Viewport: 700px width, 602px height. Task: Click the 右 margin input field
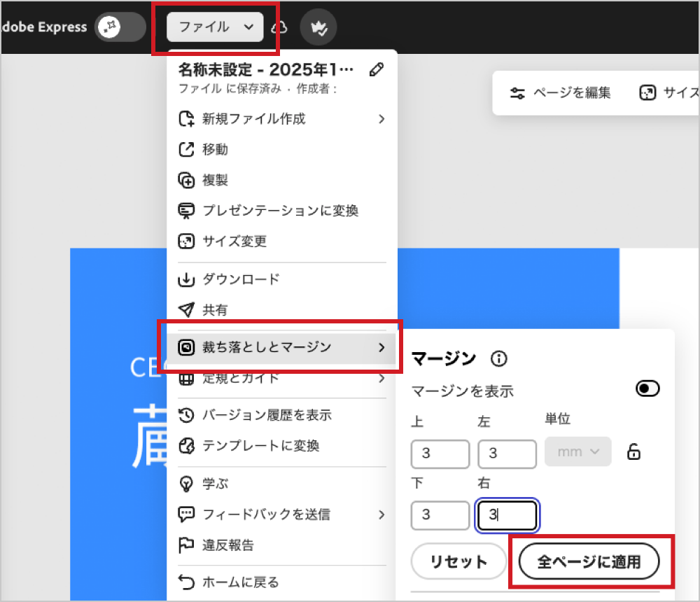tap(507, 515)
